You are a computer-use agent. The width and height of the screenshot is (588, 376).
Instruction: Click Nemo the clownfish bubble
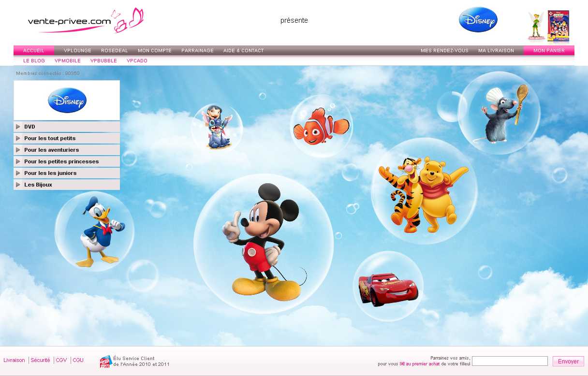[x=321, y=126]
